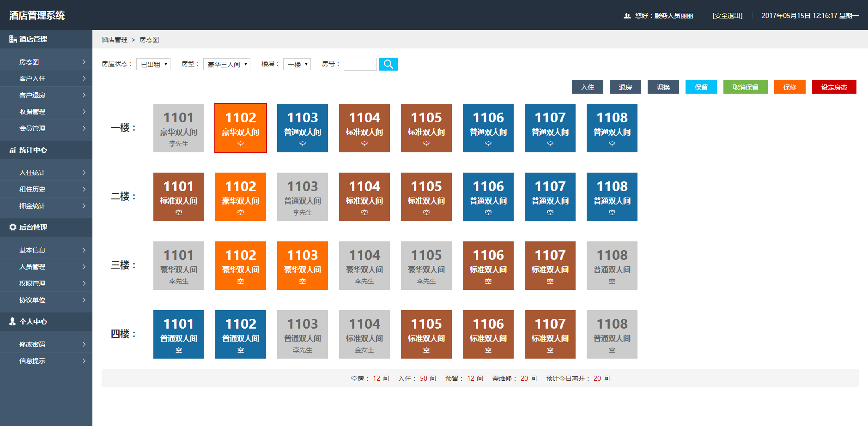This screenshot has height=426, width=868.
Task: Click the 酒店管理系统 title logo
Action: [37, 15]
